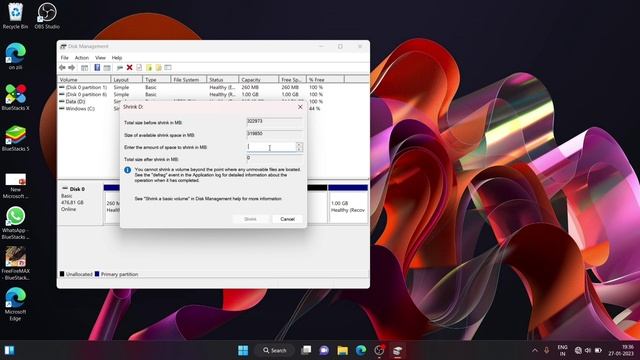Viewport: 640px width, 360px height.
Task: Sort by Status column header
Action: (x=222, y=80)
